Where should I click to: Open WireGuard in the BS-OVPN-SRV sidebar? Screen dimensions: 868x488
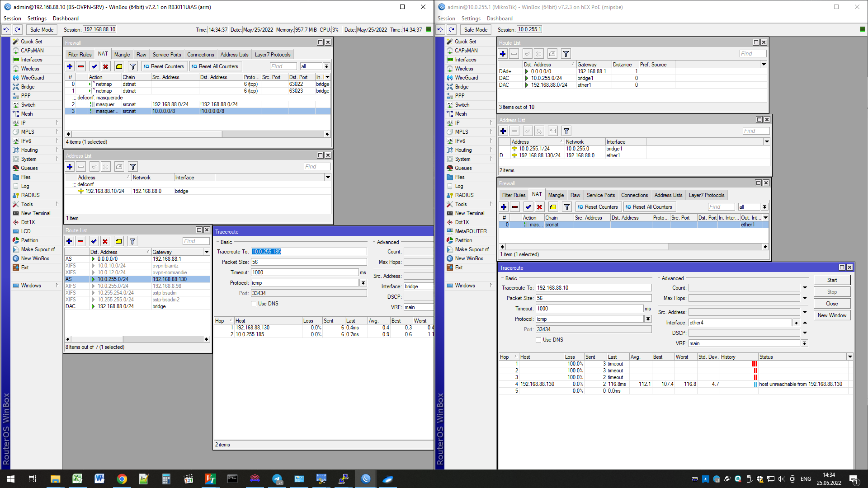pyautogui.click(x=32, y=78)
